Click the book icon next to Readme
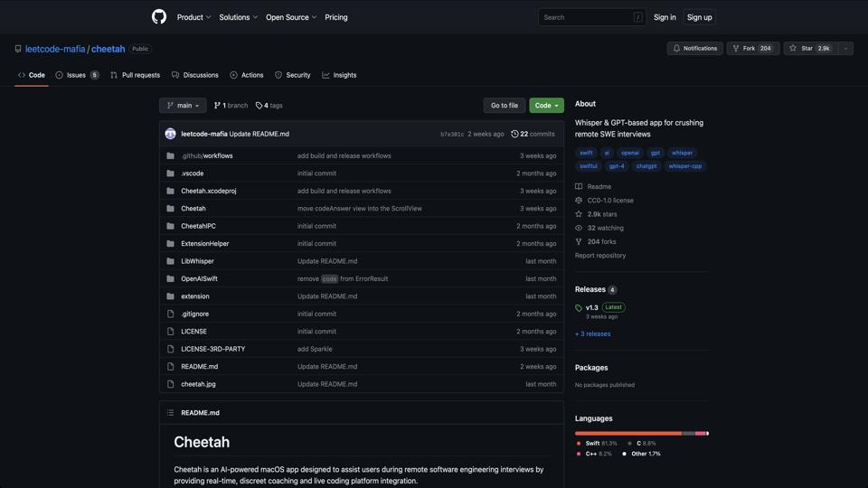Image resolution: width=868 pixels, height=488 pixels. coord(579,187)
